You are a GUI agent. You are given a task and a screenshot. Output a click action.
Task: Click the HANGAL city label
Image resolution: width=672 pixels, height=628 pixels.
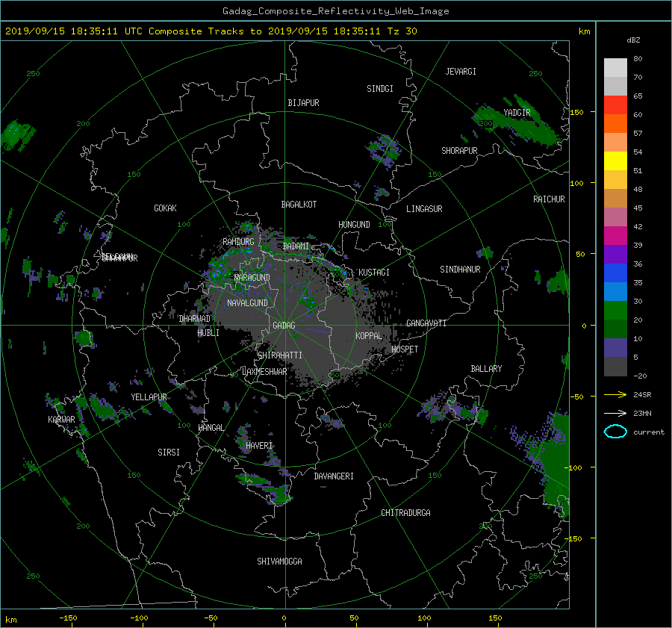[x=211, y=428]
